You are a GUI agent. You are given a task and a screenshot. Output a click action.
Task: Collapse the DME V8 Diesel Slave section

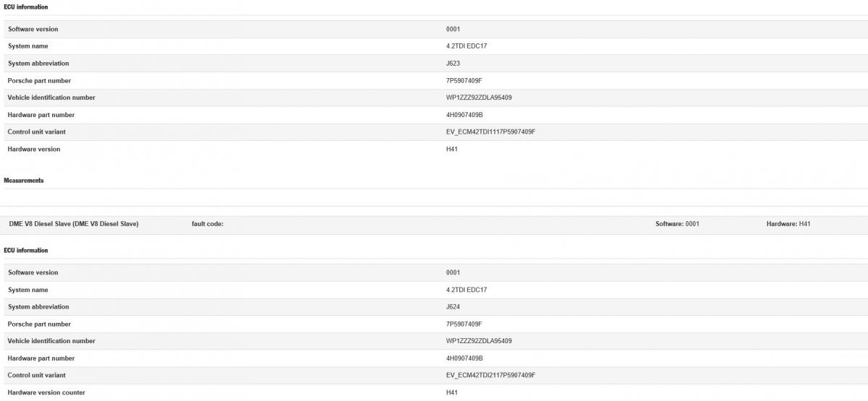pos(74,224)
